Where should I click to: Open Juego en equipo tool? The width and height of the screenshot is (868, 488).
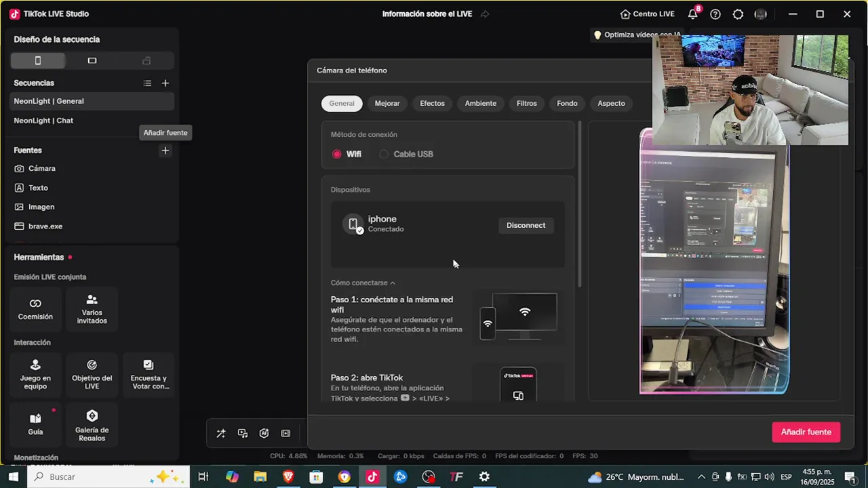pos(35,374)
